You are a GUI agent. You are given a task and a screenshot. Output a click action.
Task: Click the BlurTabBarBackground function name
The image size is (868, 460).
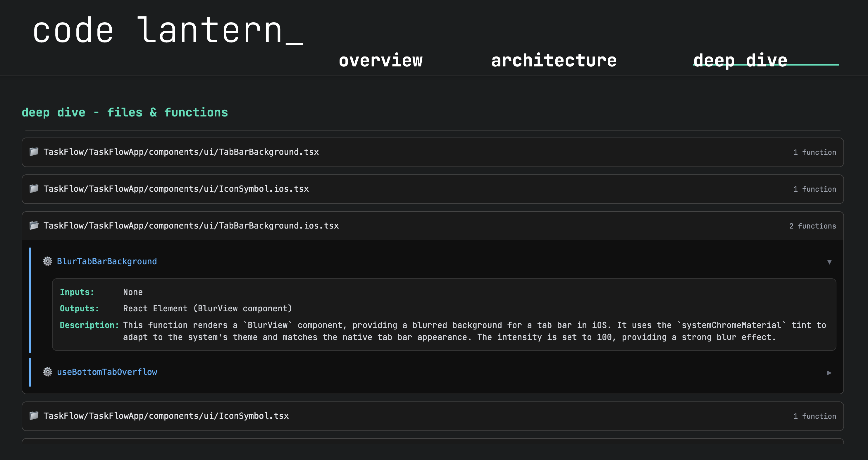point(107,261)
